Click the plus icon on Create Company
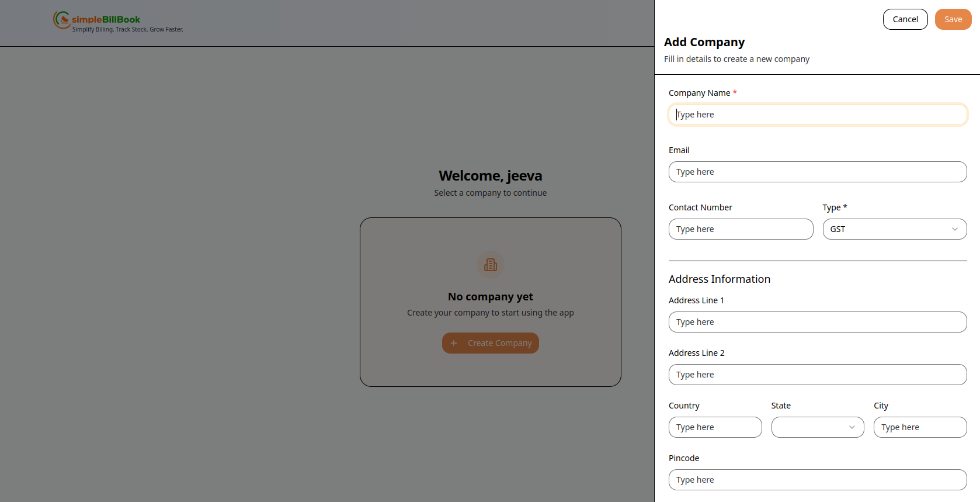This screenshot has width=980, height=502. pyautogui.click(x=454, y=343)
